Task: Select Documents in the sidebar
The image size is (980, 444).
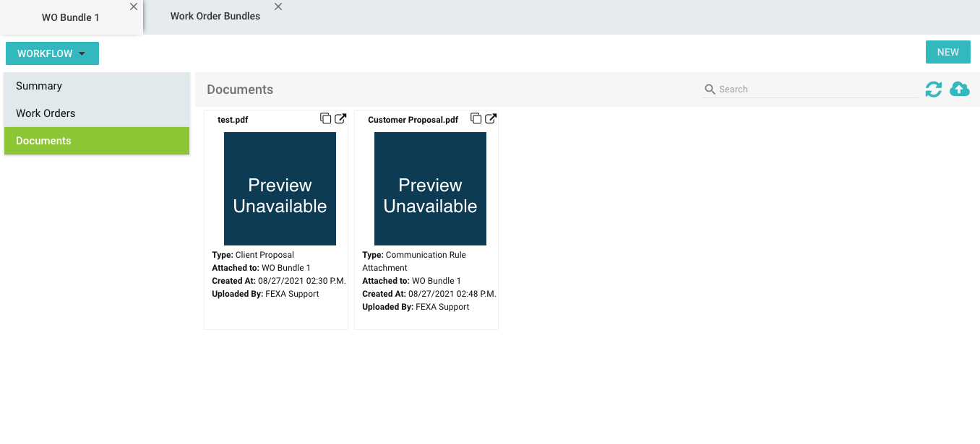Action: click(x=43, y=141)
